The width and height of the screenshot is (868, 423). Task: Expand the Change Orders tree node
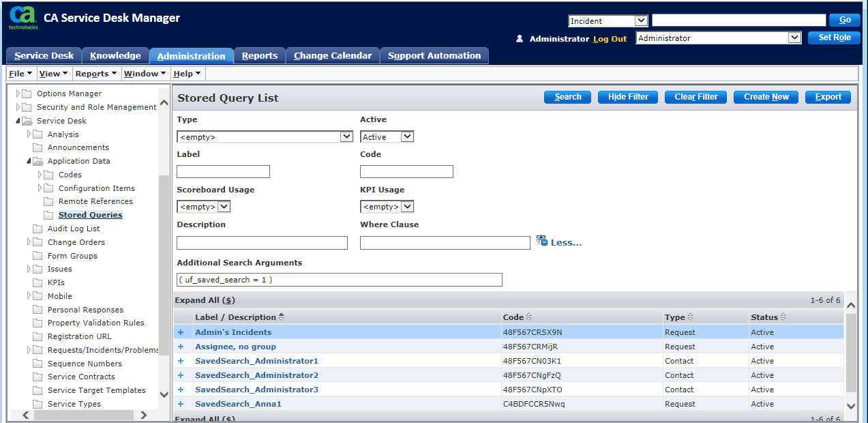pyautogui.click(x=29, y=242)
